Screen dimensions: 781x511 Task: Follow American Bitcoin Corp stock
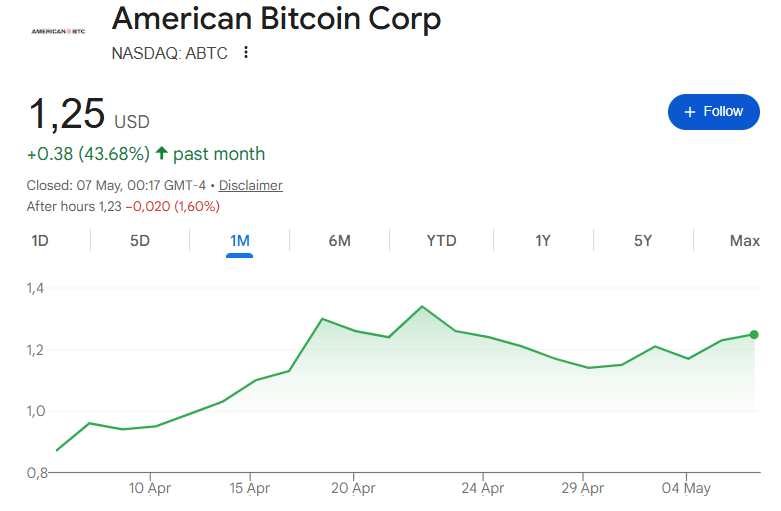(714, 112)
